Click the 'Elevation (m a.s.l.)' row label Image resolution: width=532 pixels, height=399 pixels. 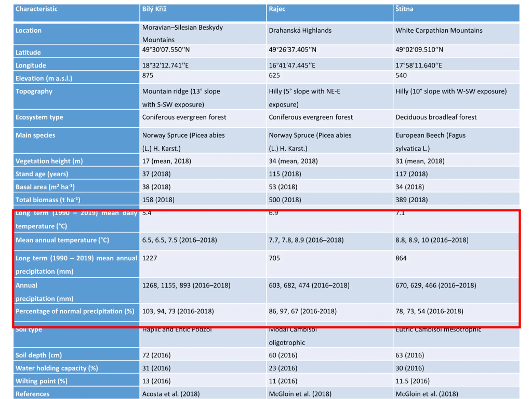tap(76, 77)
